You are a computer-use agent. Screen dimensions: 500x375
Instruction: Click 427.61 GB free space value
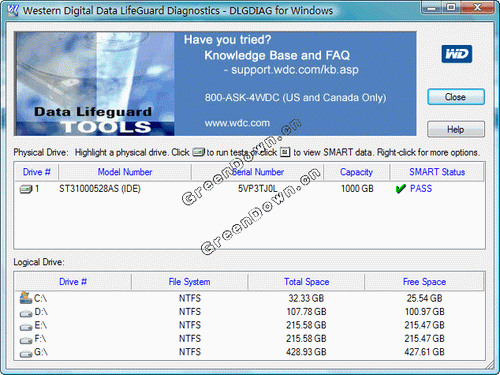pyautogui.click(x=424, y=352)
